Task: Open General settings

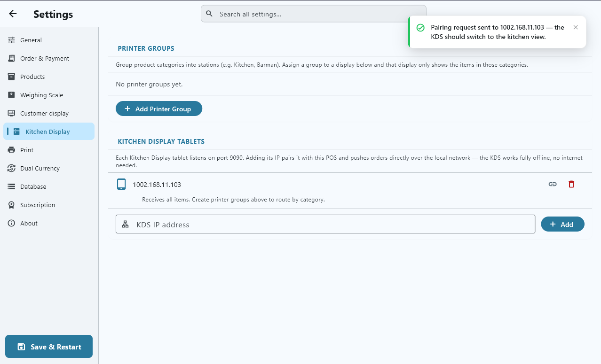Action: click(49, 40)
